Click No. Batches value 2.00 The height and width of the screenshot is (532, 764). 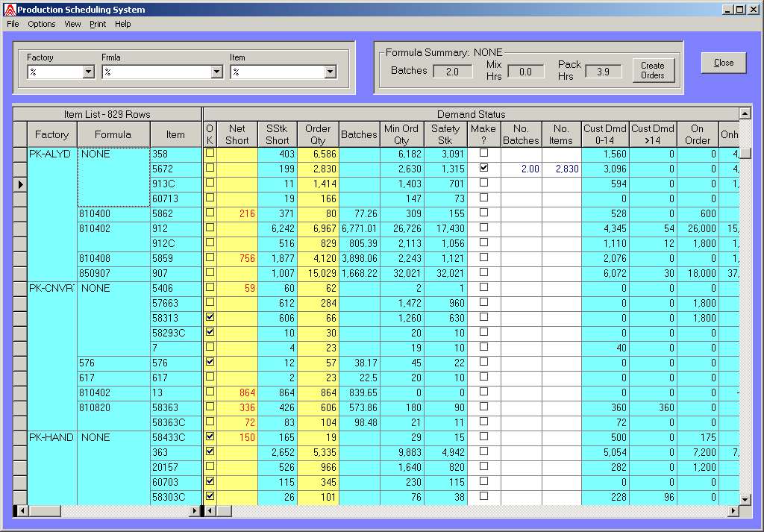coord(521,169)
